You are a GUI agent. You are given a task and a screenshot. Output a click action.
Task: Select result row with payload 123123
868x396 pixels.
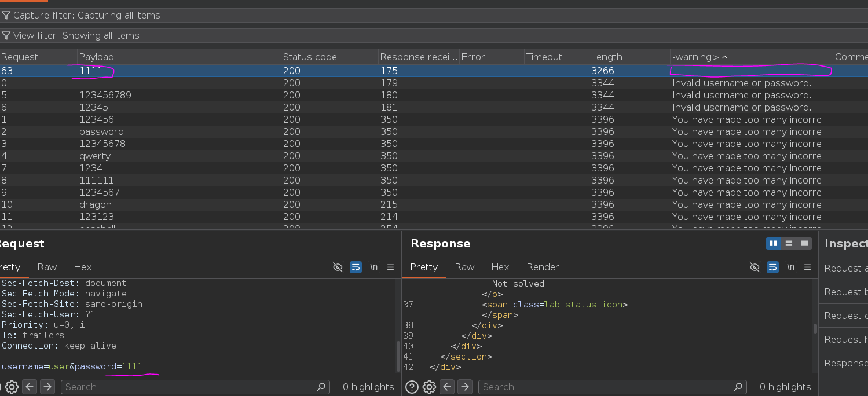point(434,217)
